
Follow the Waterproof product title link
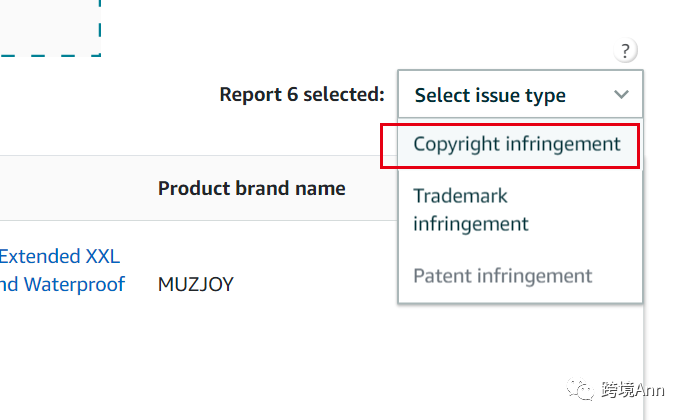62,284
